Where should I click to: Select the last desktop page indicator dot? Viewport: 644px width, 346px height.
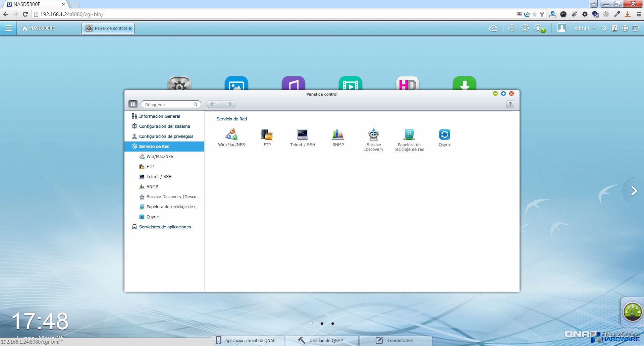[333, 324]
